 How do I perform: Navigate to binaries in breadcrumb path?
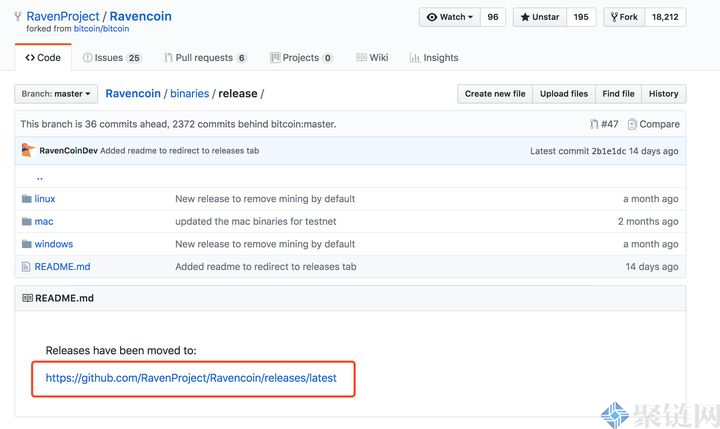(190, 94)
